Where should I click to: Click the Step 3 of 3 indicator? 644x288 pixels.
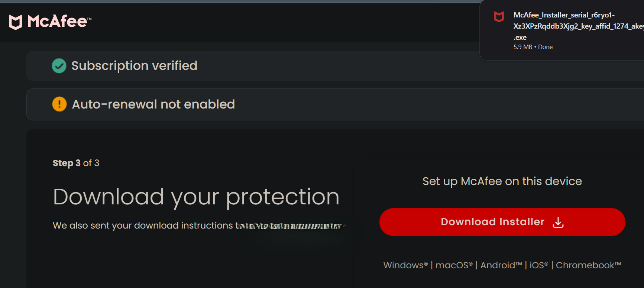pos(76,163)
